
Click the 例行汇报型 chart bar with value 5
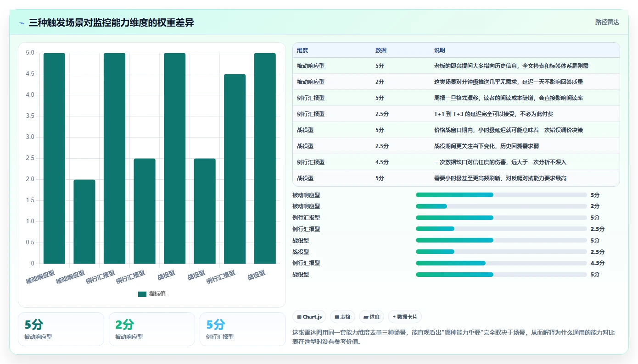click(114, 158)
